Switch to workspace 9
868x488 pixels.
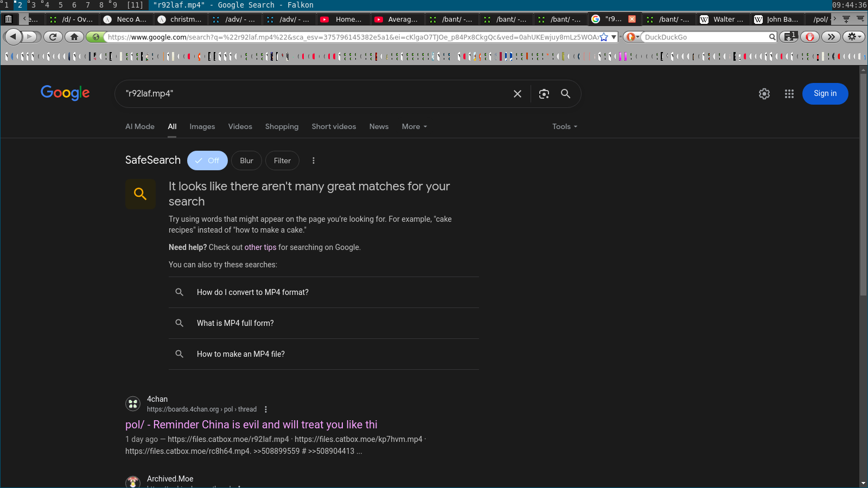114,5
